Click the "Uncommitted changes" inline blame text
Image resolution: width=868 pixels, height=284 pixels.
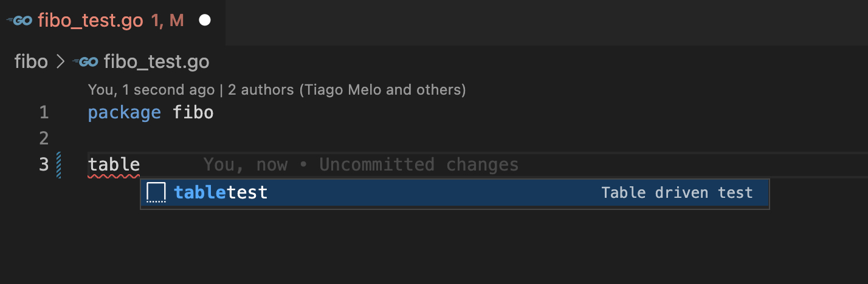419,164
